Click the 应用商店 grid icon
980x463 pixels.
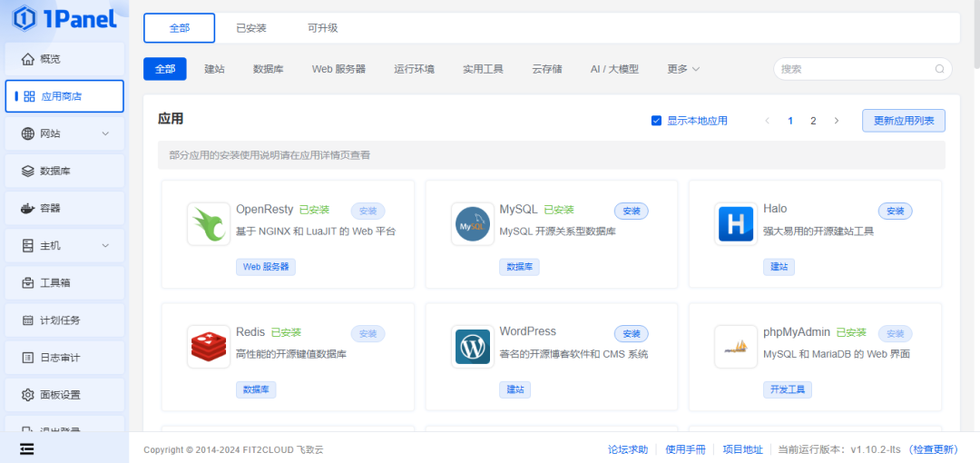click(x=29, y=96)
